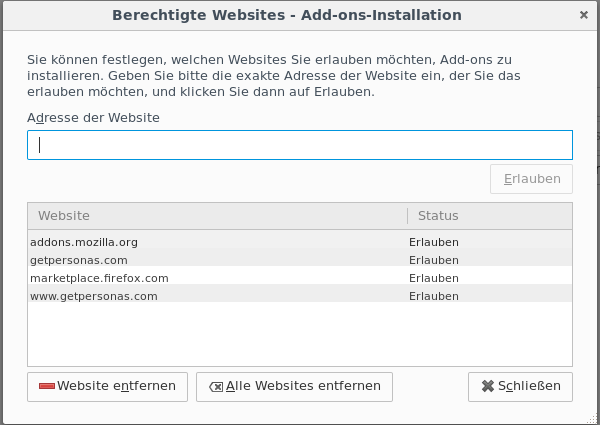Sort the list by the Status column header
The width and height of the screenshot is (600, 425).
pyautogui.click(x=489, y=216)
